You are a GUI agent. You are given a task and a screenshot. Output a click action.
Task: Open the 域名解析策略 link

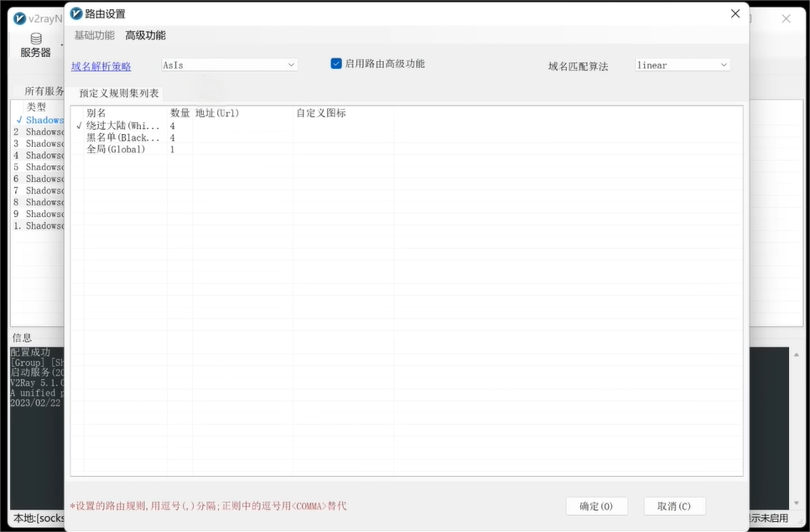pos(100,64)
